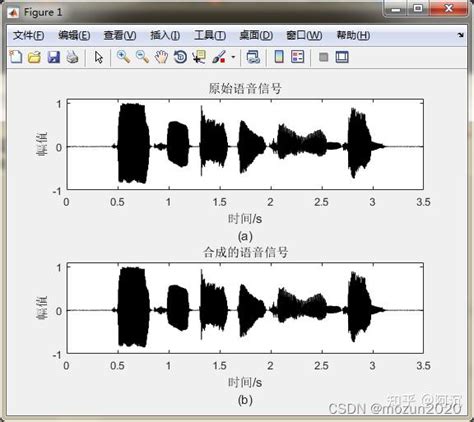
Task: Open the 编辑(E) menu
Action: [x=74, y=35]
